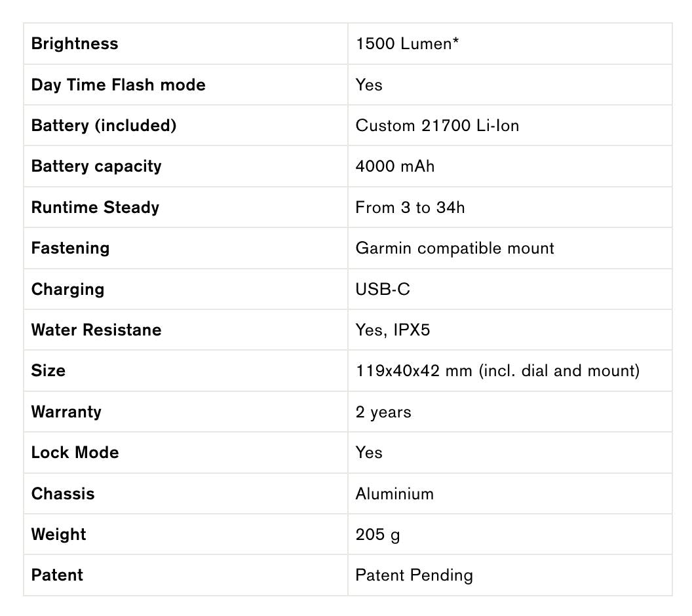This screenshot has width=692, height=616.
Task: Click the Battery capacity label
Action: click(x=96, y=166)
